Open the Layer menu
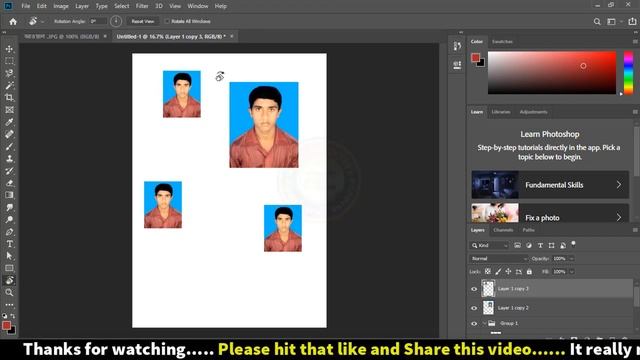 click(x=82, y=6)
